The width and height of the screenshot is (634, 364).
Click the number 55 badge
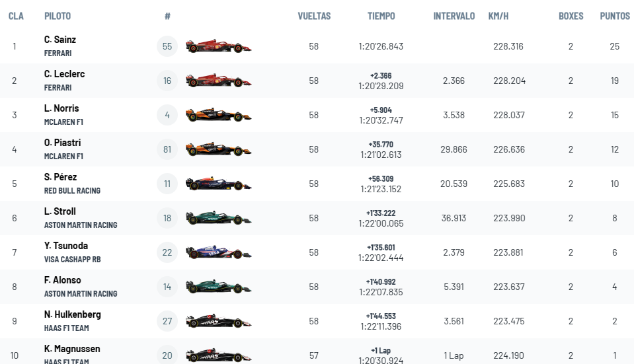tap(167, 46)
